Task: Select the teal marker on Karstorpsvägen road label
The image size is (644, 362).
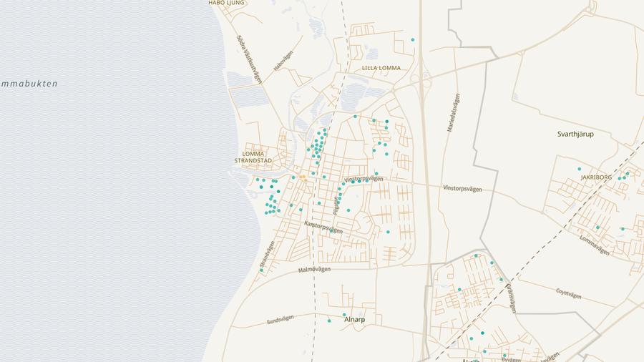Action: (331, 230)
